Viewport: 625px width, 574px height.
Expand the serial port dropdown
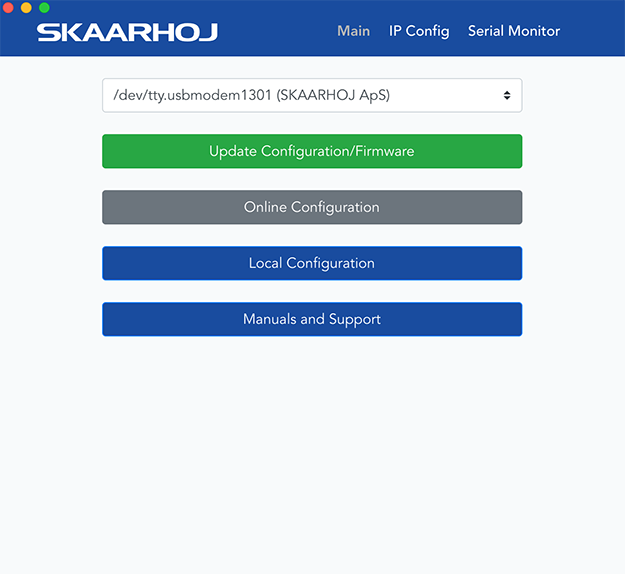coord(311,96)
